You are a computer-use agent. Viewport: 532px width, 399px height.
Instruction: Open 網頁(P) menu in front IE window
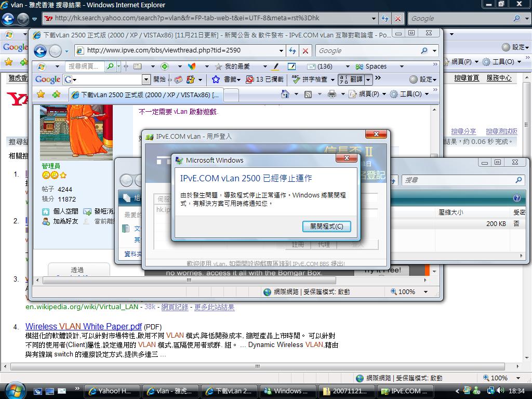367,94
